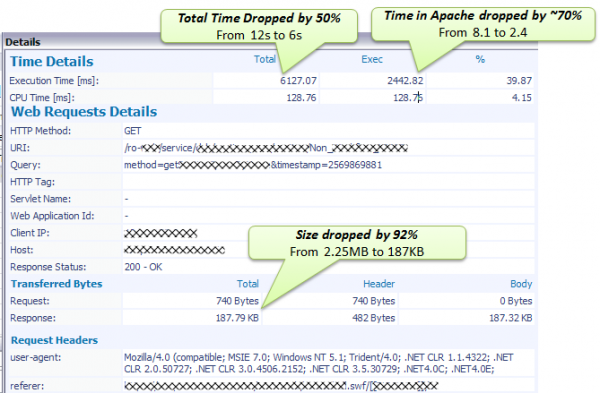Select total execution time value 6127.07

click(298, 81)
